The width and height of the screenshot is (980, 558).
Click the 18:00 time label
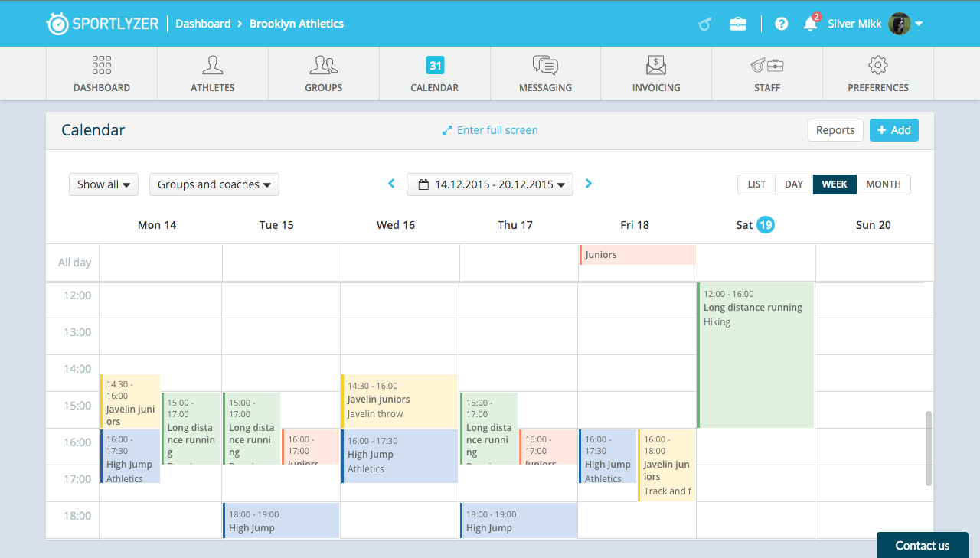pos(76,516)
